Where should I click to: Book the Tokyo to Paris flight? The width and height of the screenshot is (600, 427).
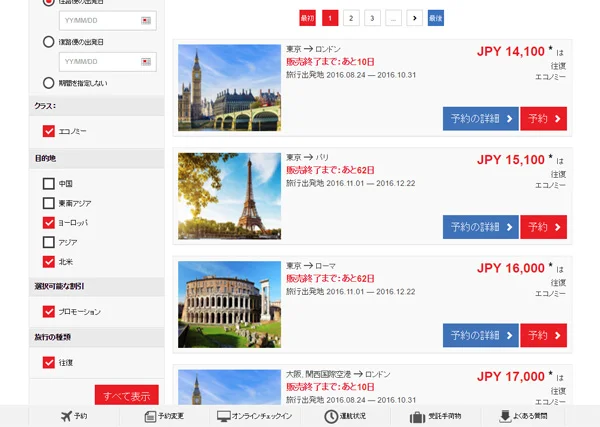tap(543, 227)
